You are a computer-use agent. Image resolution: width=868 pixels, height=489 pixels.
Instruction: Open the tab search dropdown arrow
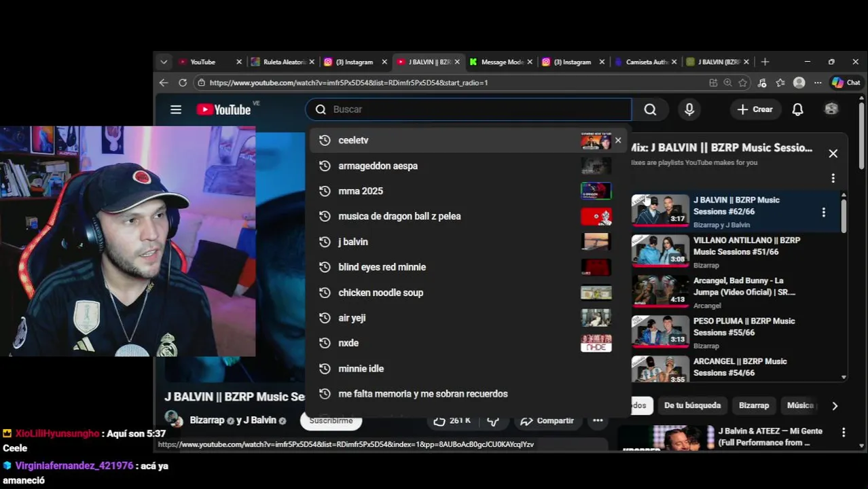(x=164, y=62)
